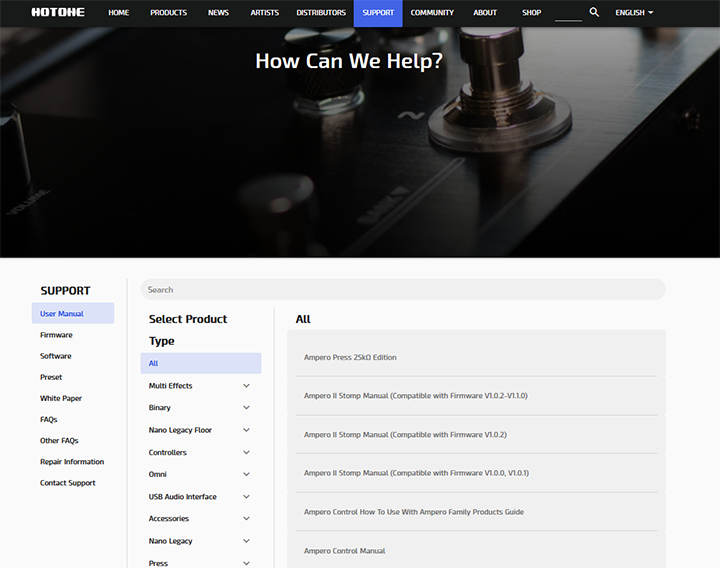Image resolution: width=720 pixels, height=568 pixels.
Task: Select Nano Legacy product type label
Action: coord(170,541)
